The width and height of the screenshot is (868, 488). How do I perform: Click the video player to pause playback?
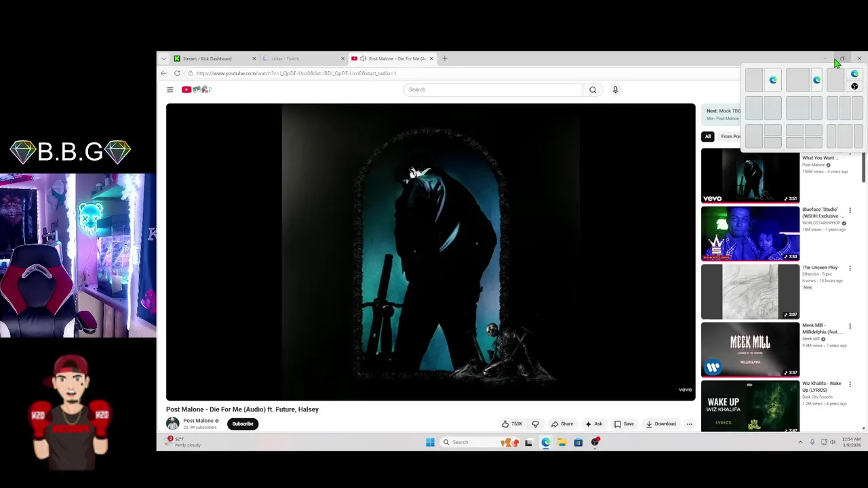[x=431, y=251]
